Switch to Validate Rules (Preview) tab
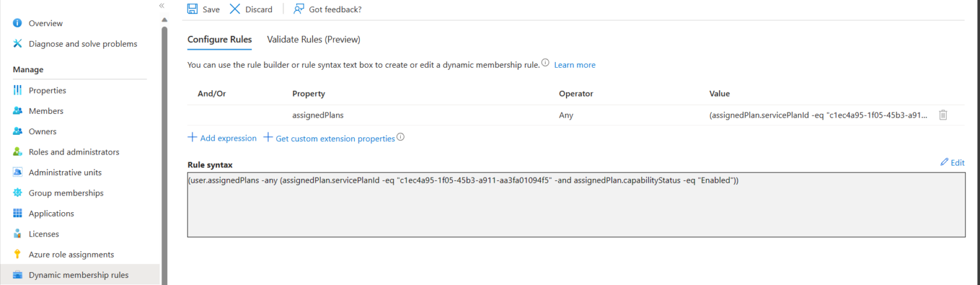Viewport: 980px width, 285px height. (x=313, y=40)
